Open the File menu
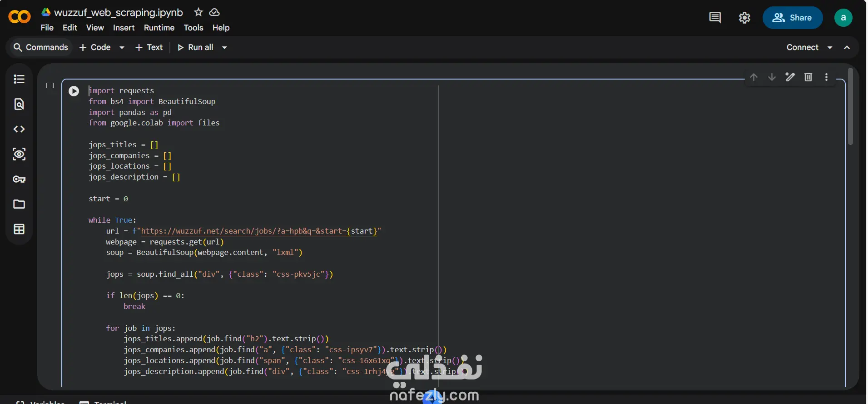 [47, 28]
